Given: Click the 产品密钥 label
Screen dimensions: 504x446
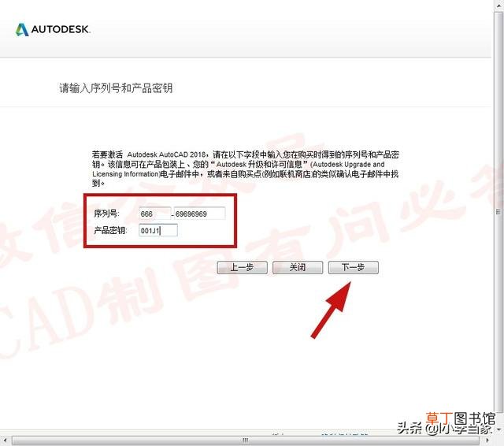Looking at the screenshot, I should pyautogui.click(x=110, y=231).
